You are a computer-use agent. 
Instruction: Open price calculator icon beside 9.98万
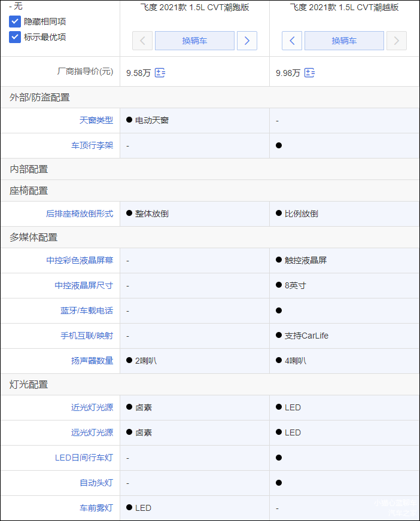(309, 72)
